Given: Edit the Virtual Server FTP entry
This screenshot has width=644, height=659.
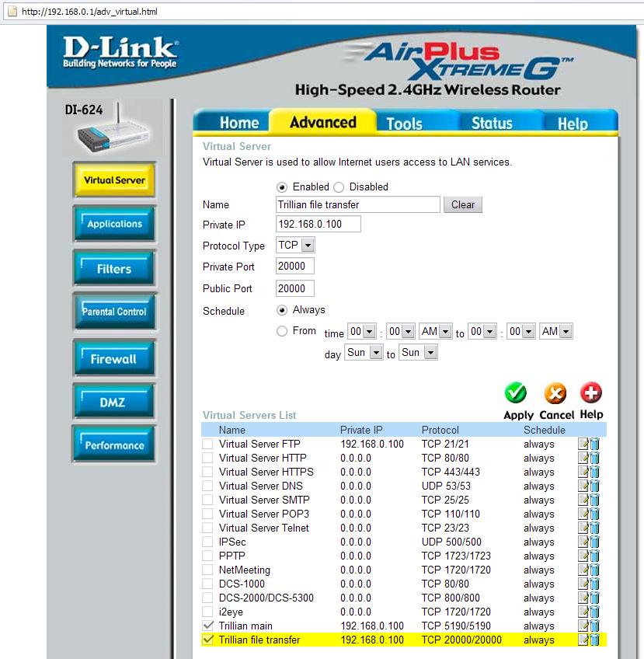Looking at the screenshot, I should [x=583, y=444].
